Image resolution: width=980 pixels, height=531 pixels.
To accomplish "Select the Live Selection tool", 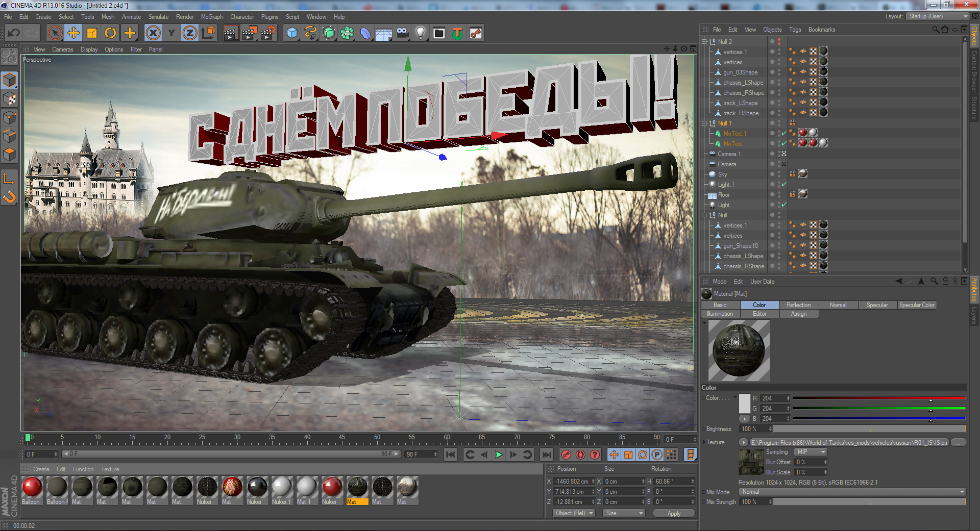I will (55, 33).
